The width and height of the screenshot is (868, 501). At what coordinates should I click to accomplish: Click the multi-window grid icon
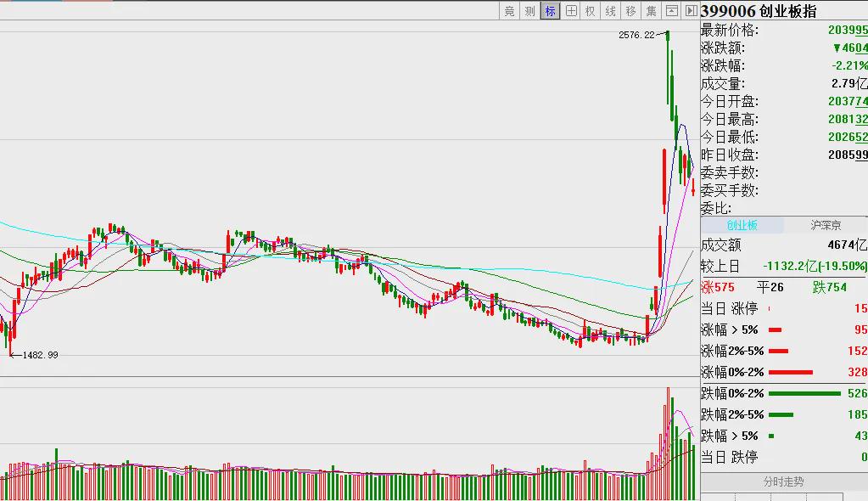coord(571,10)
